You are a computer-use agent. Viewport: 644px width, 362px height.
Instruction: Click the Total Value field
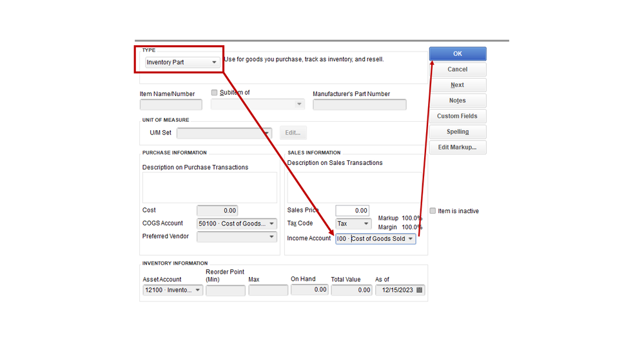pos(351,290)
